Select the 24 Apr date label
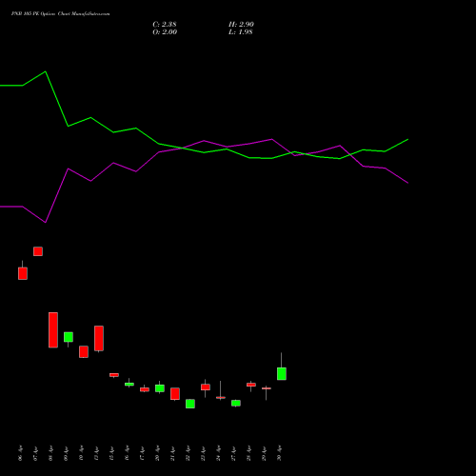The width and height of the screenshot is (476, 476). [219, 453]
